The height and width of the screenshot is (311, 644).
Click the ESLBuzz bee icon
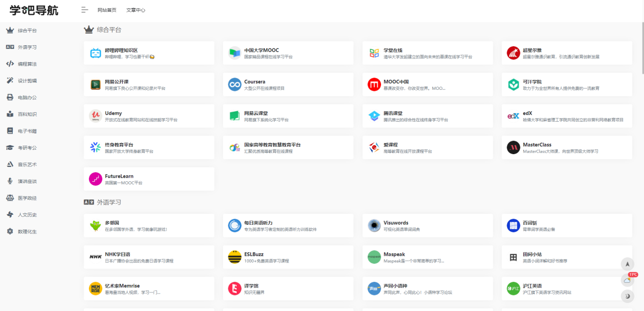point(235,257)
